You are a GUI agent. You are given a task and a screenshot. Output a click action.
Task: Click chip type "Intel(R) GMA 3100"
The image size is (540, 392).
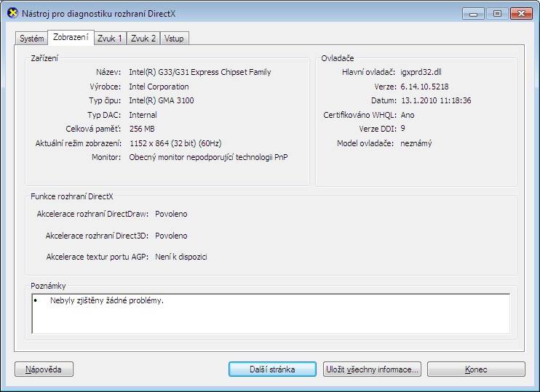click(x=161, y=100)
